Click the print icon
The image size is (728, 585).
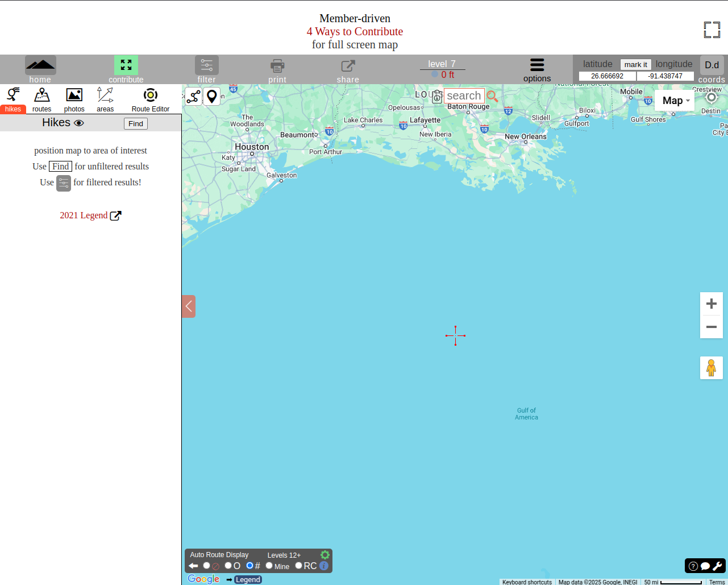[277, 65]
